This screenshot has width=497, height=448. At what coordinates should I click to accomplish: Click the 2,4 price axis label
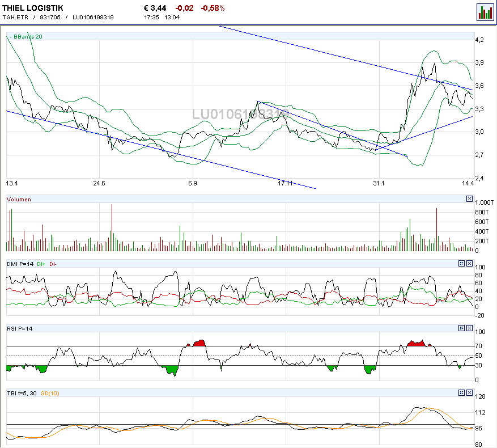coord(479,178)
